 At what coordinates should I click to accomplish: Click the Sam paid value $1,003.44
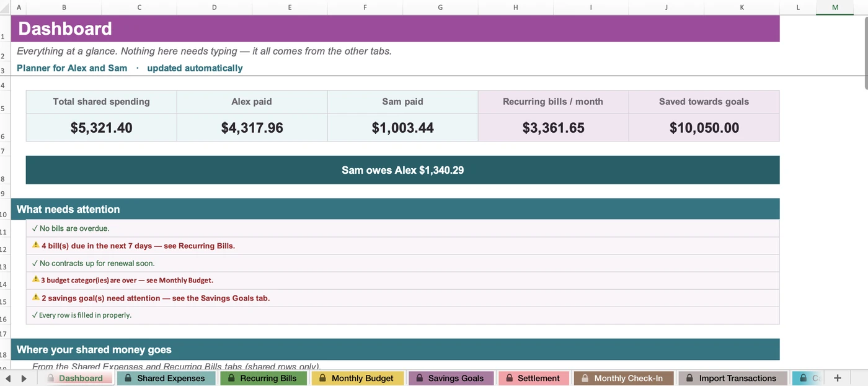tap(402, 128)
